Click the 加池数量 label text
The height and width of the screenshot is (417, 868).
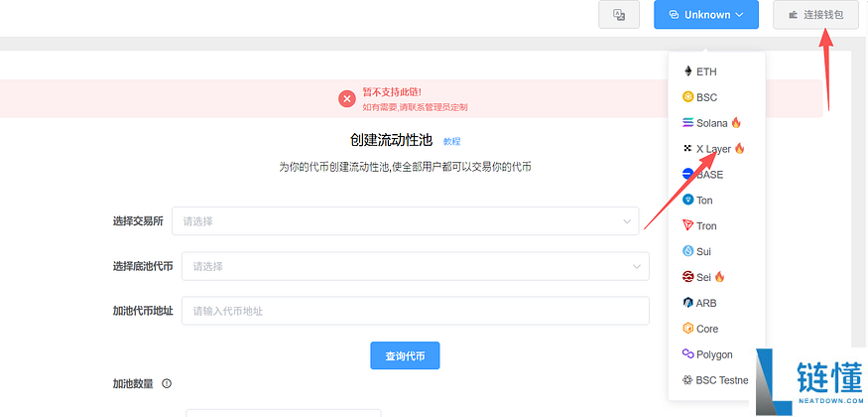click(133, 383)
